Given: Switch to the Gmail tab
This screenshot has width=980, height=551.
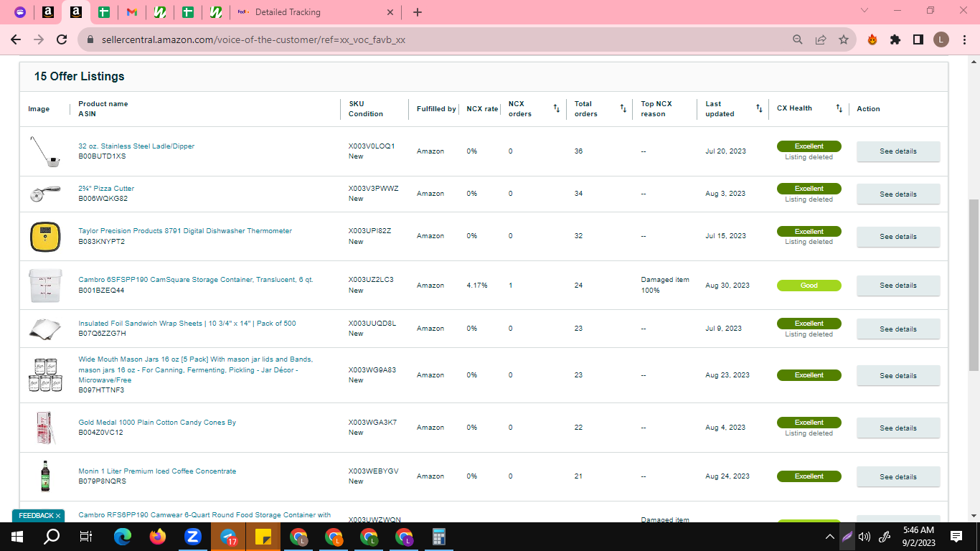Looking at the screenshot, I should pyautogui.click(x=131, y=12).
